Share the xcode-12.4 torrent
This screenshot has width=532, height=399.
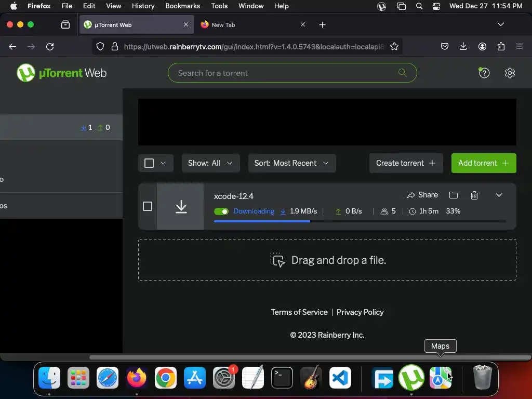point(422,195)
